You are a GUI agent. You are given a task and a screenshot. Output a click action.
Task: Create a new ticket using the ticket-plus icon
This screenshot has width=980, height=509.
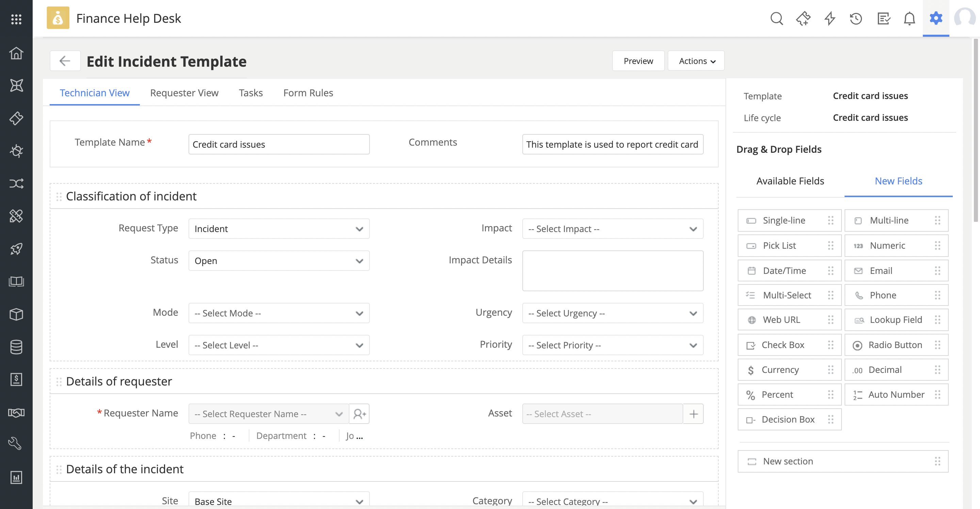(803, 18)
